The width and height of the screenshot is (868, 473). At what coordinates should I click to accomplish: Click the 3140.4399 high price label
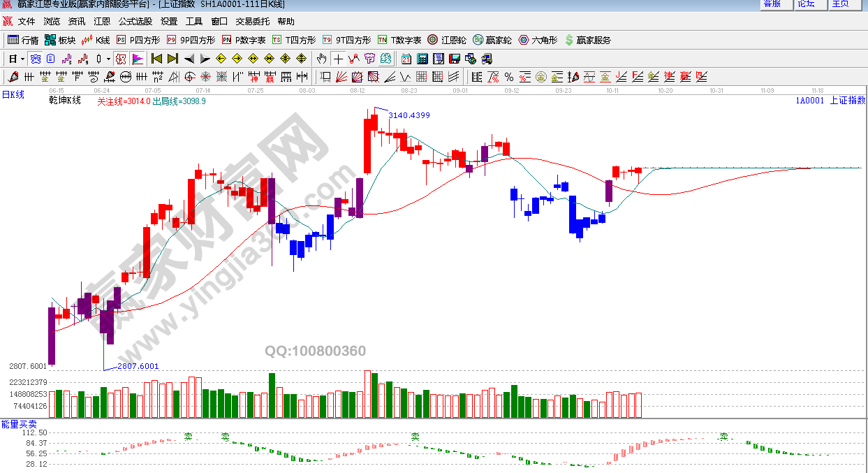[409, 115]
